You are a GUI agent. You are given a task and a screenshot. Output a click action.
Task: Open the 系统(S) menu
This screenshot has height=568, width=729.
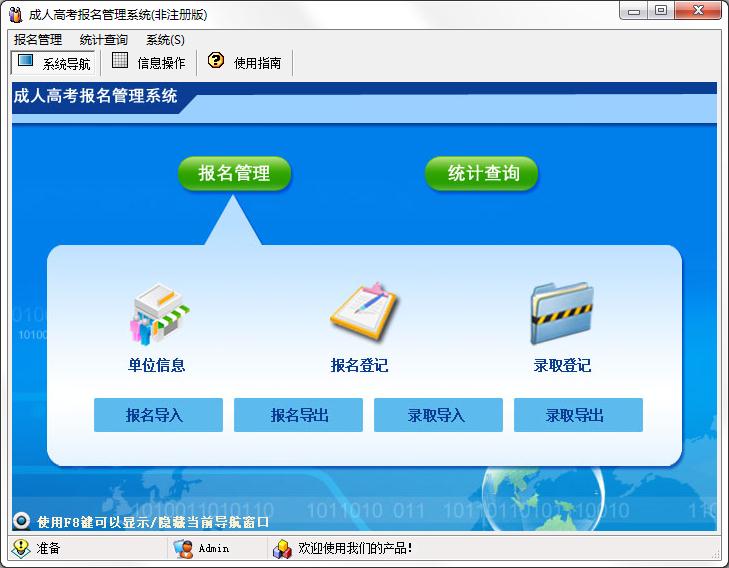point(166,40)
